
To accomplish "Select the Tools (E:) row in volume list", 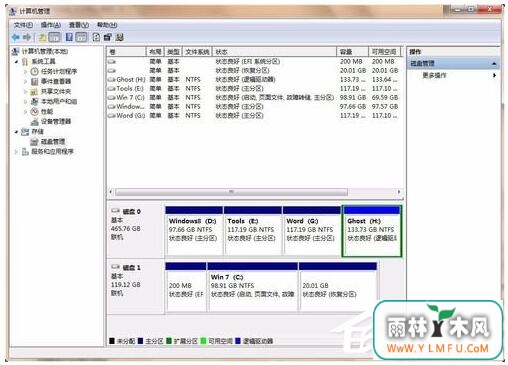I will tap(254, 89).
